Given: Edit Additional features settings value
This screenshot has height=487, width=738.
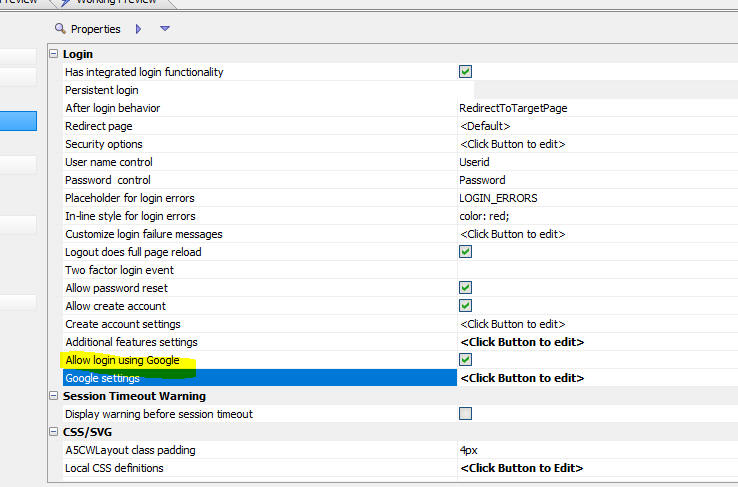Looking at the screenshot, I should (x=522, y=342).
